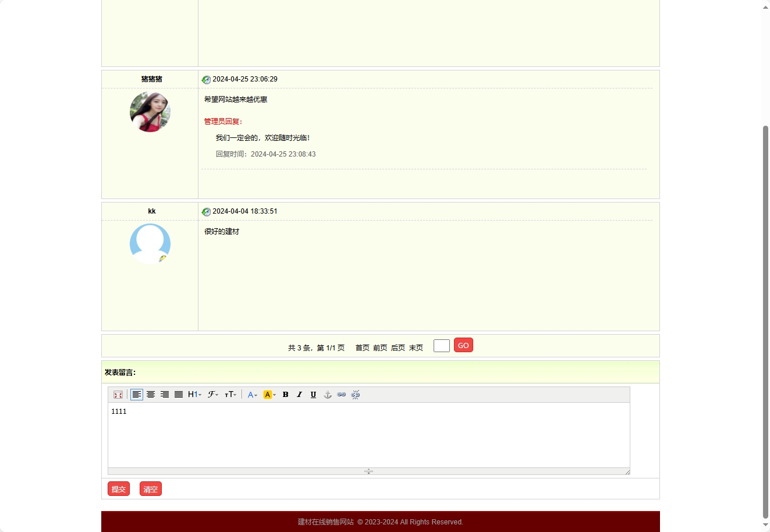Jump to the last page via 末页

point(416,347)
